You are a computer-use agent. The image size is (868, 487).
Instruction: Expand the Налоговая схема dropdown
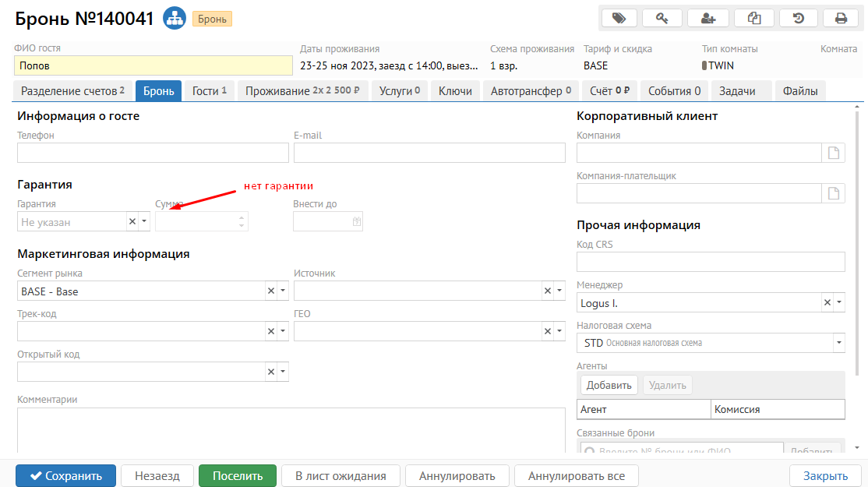pos(839,343)
